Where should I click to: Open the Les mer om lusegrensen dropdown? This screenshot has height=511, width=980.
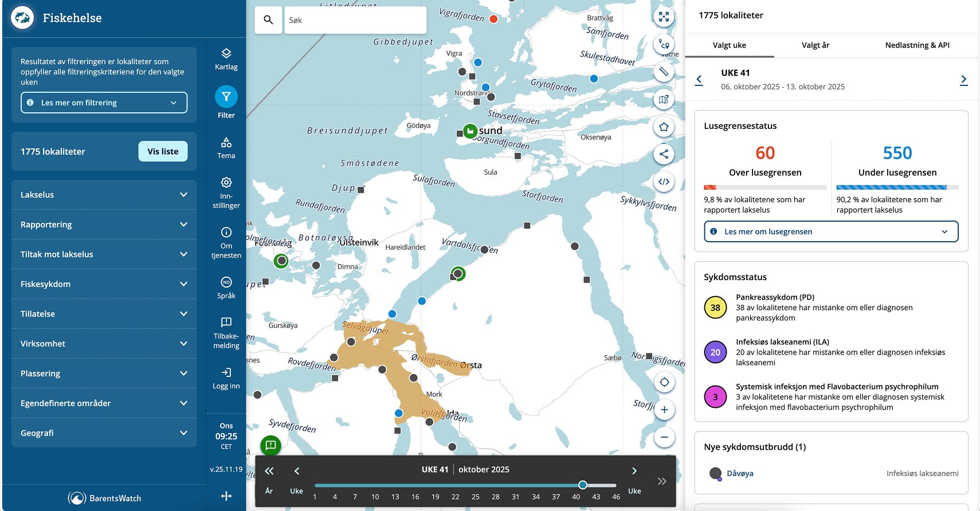tap(830, 231)
